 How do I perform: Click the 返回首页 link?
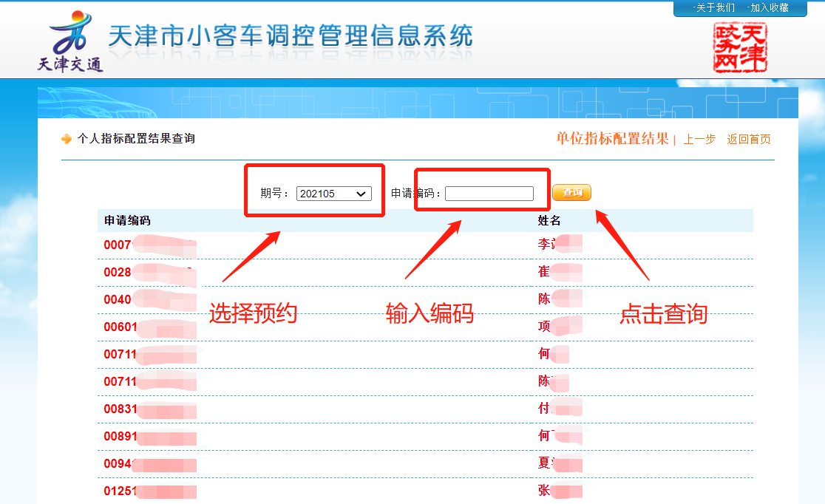(x=749, y=140)
